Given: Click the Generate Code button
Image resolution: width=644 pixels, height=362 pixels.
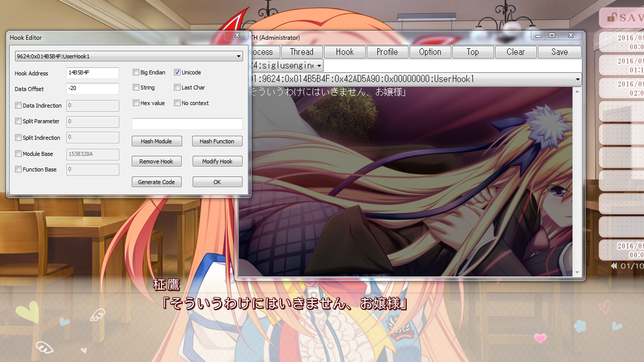Looking at the screenshot, I should tap(156, 182).
